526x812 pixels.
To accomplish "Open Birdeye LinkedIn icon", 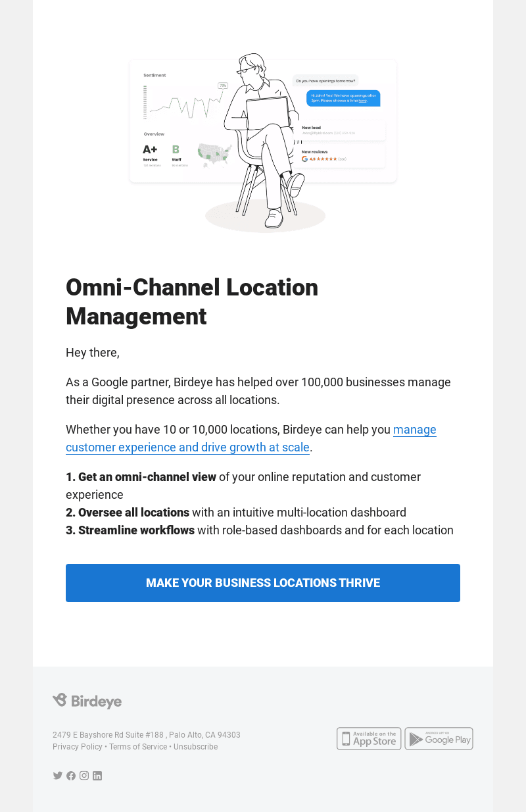I will (97, 776).
